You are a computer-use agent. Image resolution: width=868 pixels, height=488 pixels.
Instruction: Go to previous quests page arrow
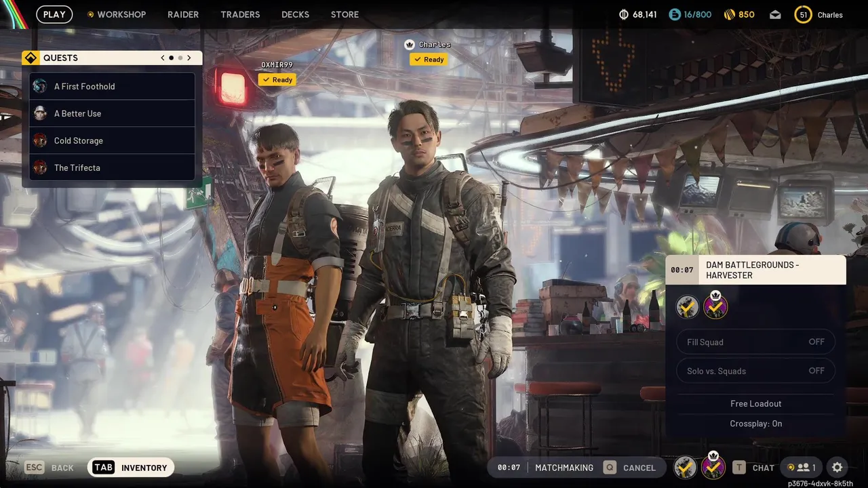163,58
